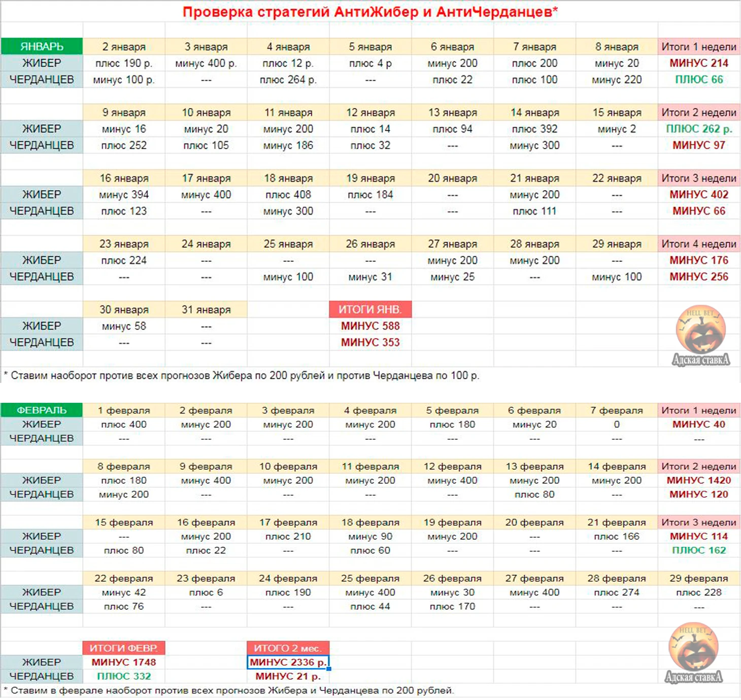Select the "ПЛЮС 262 р." result cell
Viewport: 741px width, 700px height.
coord(699,129)
